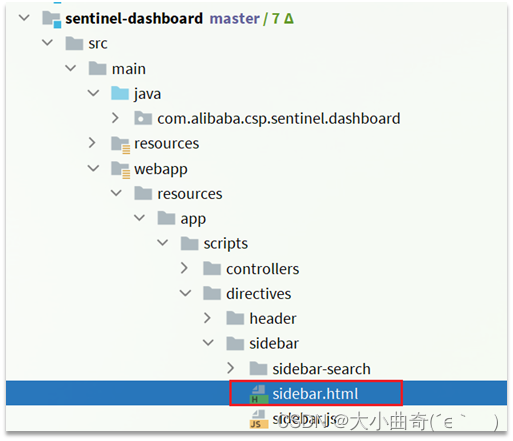Collapse the app folder chevron
The height and width of the screenshot is (441, 513).
[x=139, y=218]
